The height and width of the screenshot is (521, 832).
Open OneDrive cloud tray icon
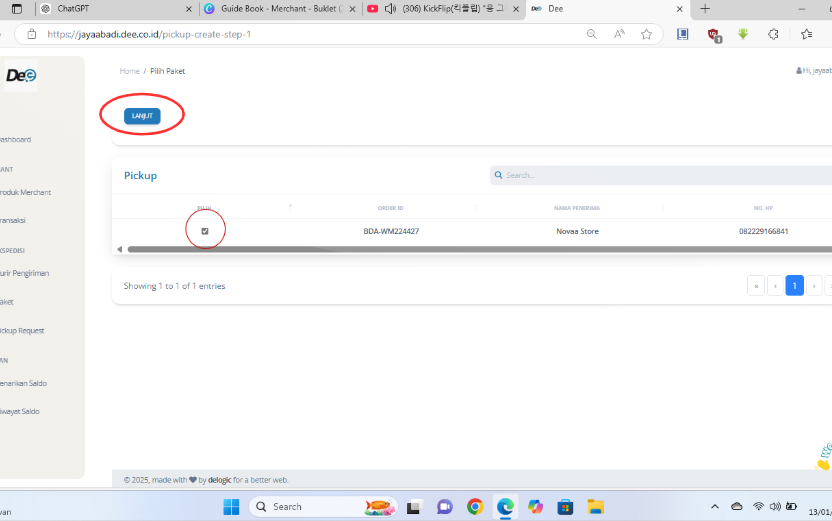point(736,507)
